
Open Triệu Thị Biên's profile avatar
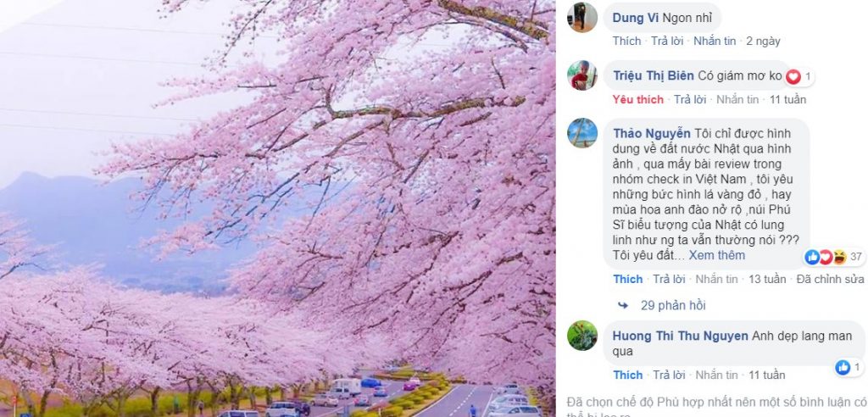click(x=581, y=75)
